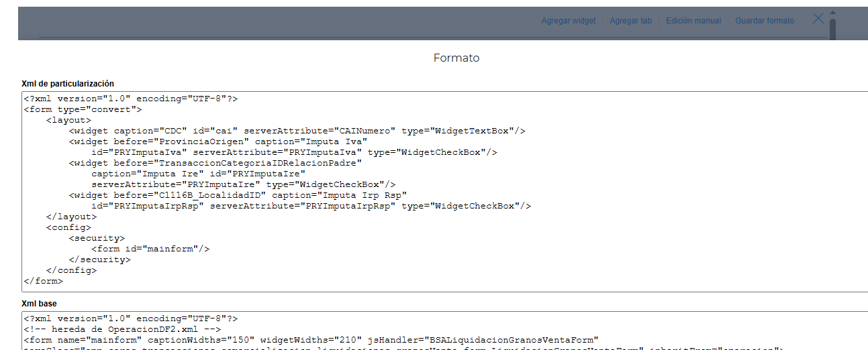Viewport: 868px width, 350px height.
Task: Click the scrollbar up arrow at top right
Action: 832,13
